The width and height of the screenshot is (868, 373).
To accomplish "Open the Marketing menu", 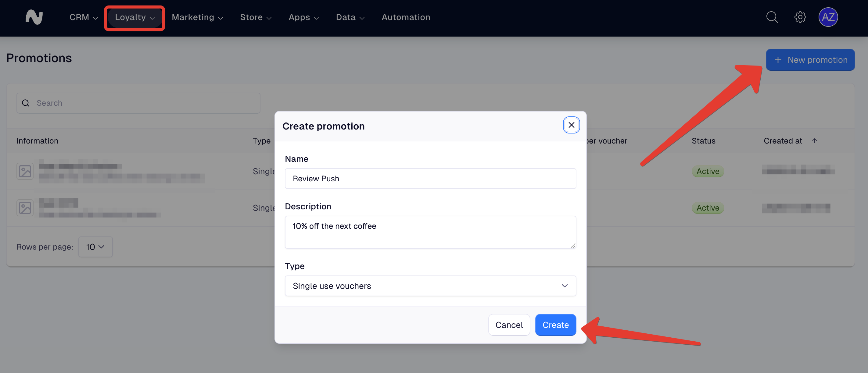I will pos(197,17).
